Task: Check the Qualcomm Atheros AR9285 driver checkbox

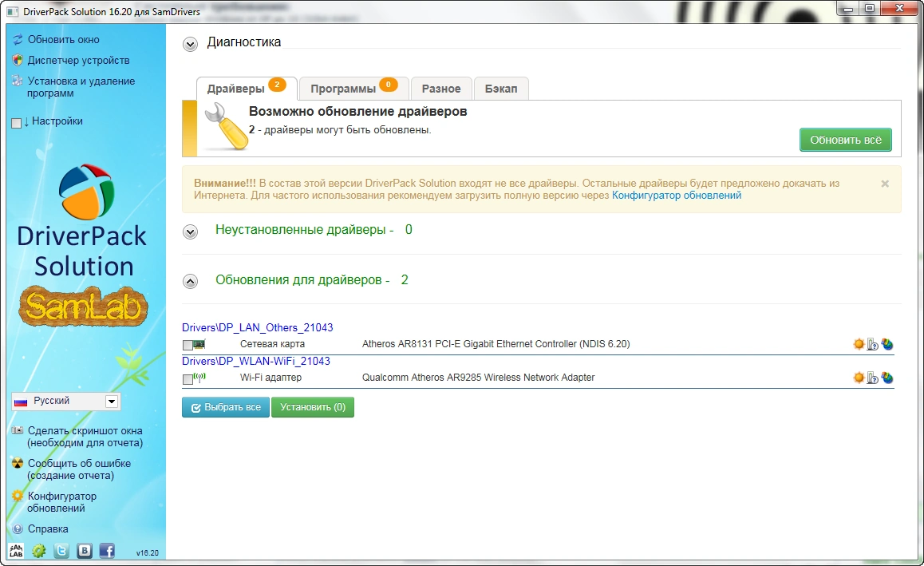Action: click(188, 378)
